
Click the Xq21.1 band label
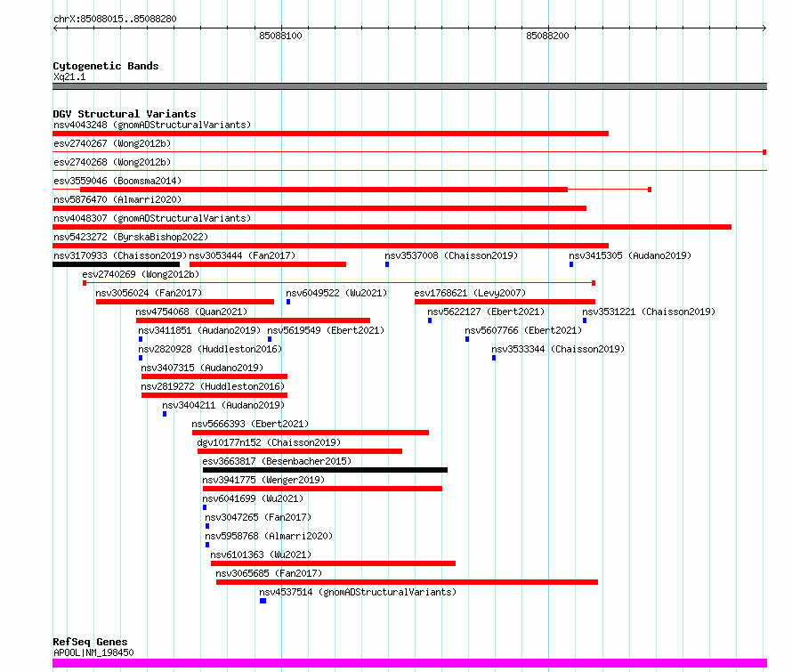click(69, 77)
